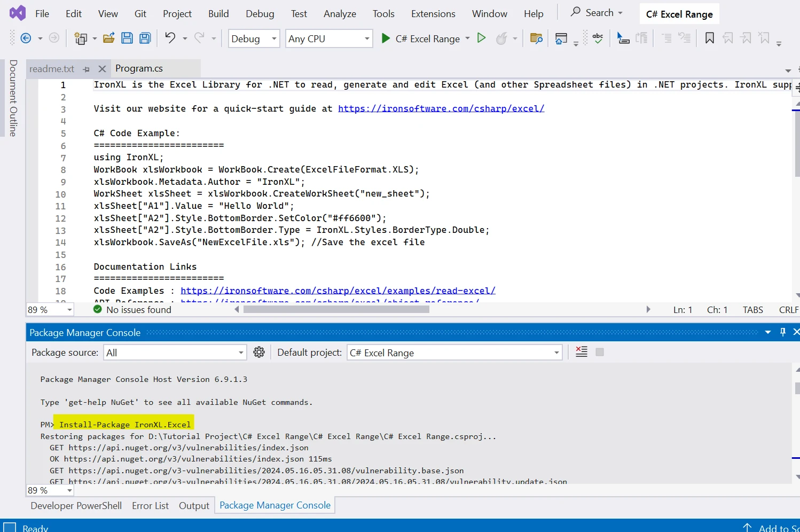800x532 pixels.
Task: Open the ironsoftware.com csharp excel link
Action: [x=441, y=108]
